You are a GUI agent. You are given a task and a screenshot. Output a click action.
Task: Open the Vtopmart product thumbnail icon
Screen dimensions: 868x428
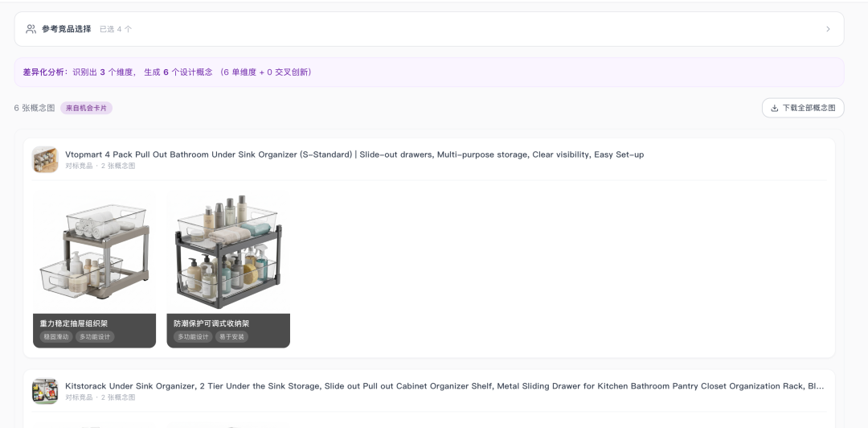(x=45, y=159)
